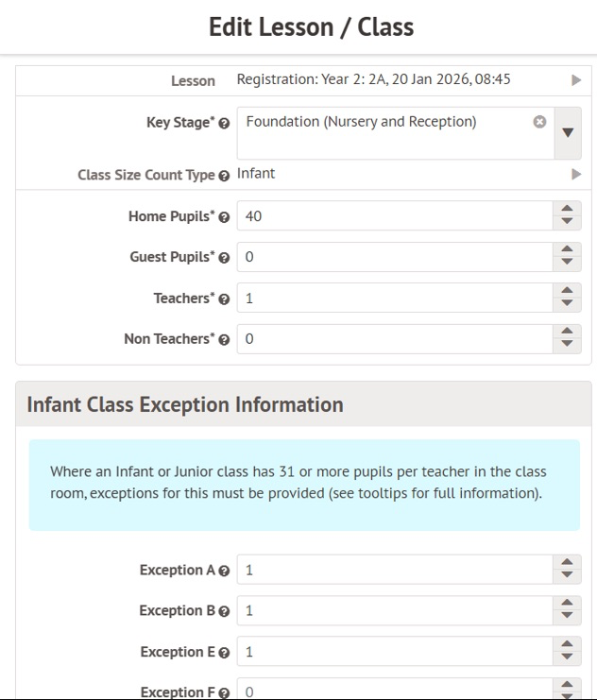This screenshot has width=597, height=700.
Task: Increase Teachers count with the up stepper
Action: click(x=567, y=292)
